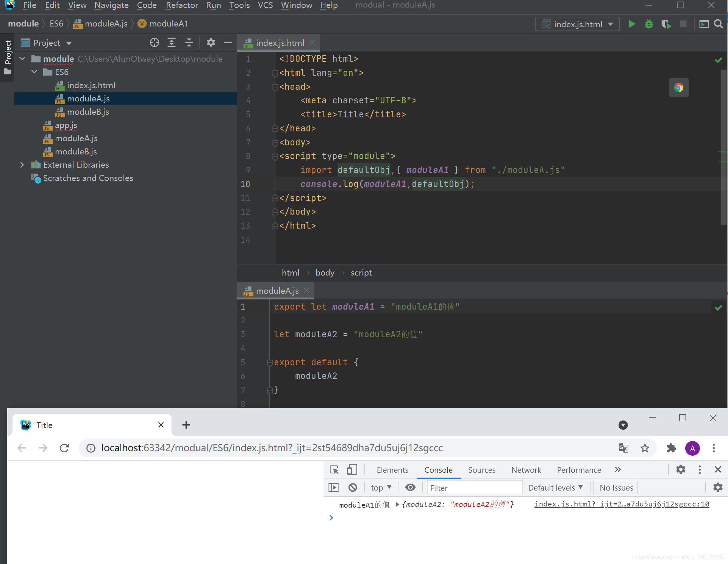Run index.js.html with the green play icon
Viewport: 728px width, 564px height.
click(x=632, y=24)
